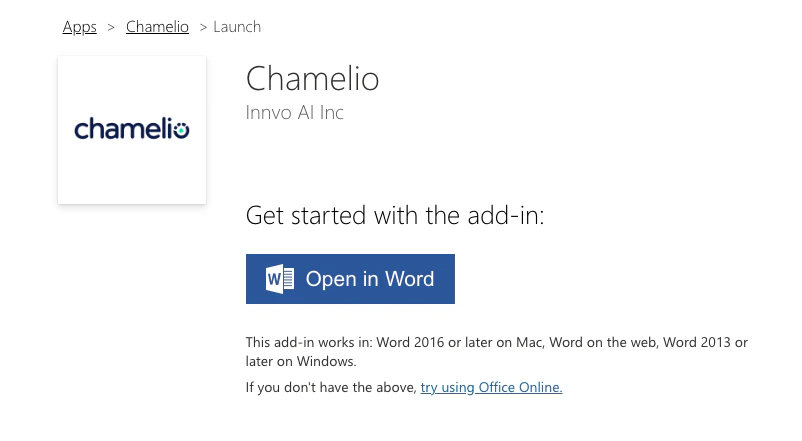Click the Chamelio app title heading
The width and height of the screenshot is (802, 441).
coord(312,79)
